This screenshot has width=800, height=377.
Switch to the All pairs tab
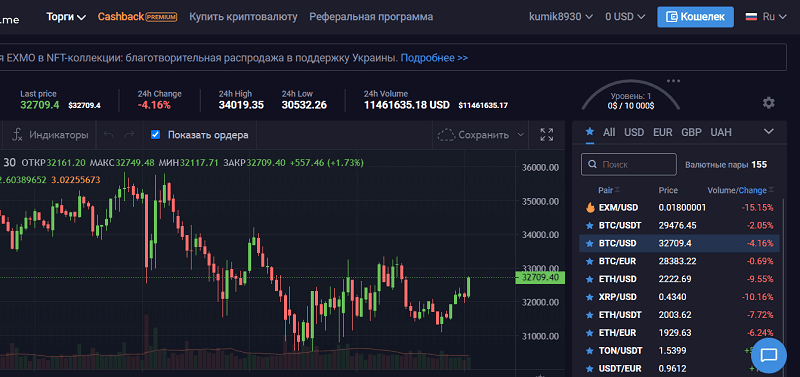(x=609, y=132)
